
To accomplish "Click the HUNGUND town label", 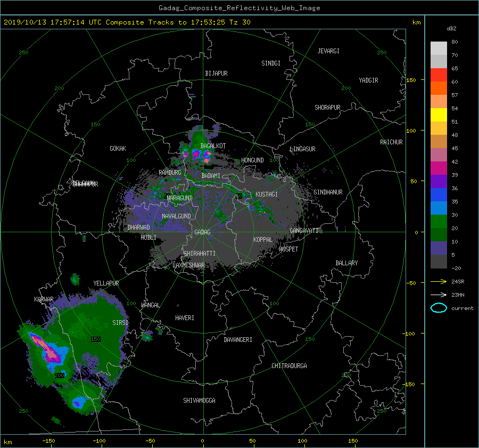I will pyautogui.click(x=252, y=160).
